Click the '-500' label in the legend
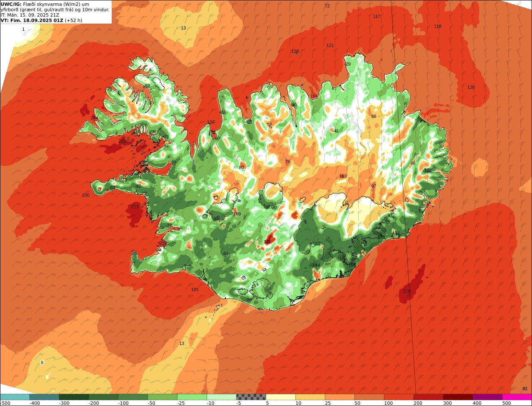532x406 pixels. tap(5, 403)
